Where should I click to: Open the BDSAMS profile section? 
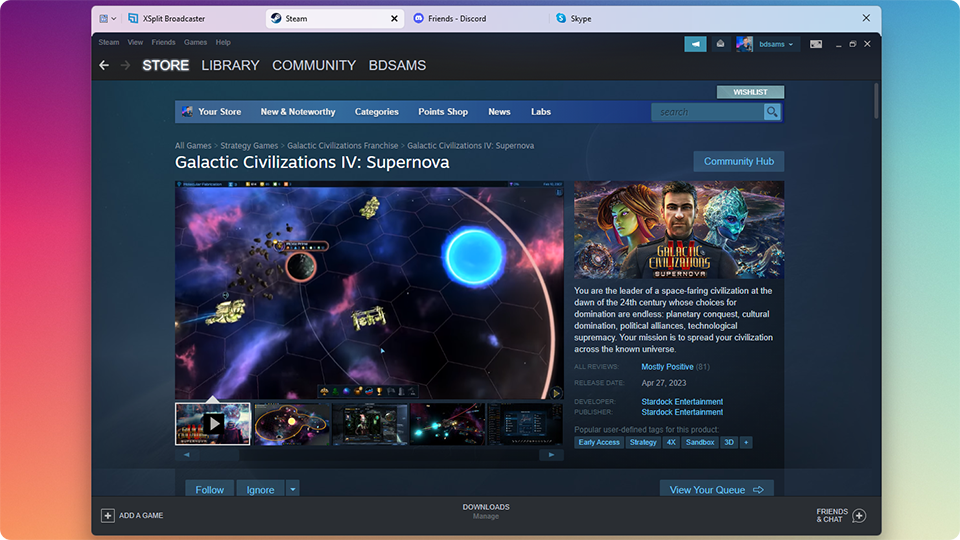click(x=397, y=65)
